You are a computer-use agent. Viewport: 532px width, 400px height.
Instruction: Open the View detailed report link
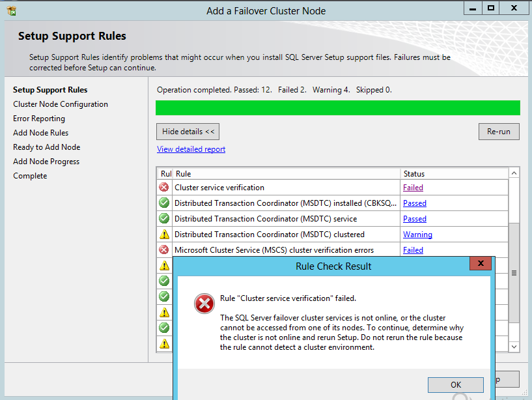click(x=191, y=149)
